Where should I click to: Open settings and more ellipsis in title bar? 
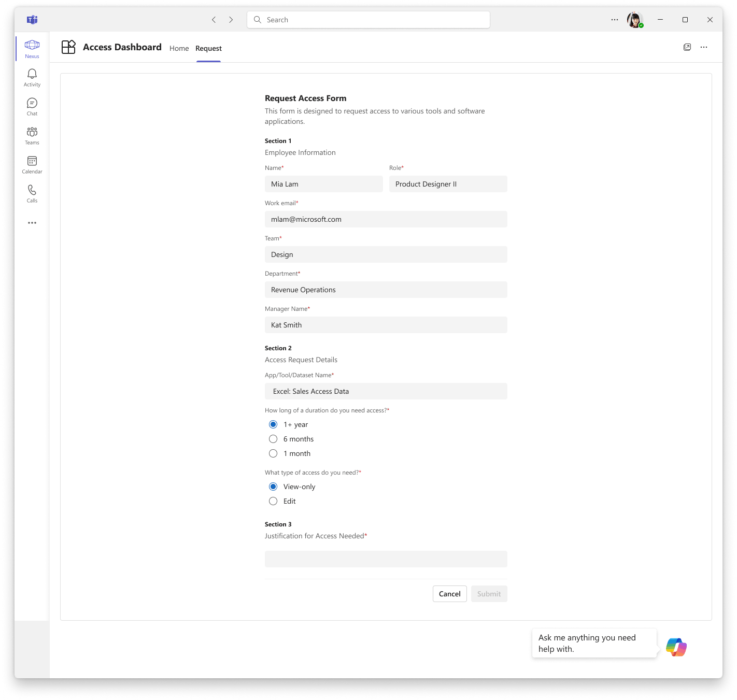click(615, 20)
